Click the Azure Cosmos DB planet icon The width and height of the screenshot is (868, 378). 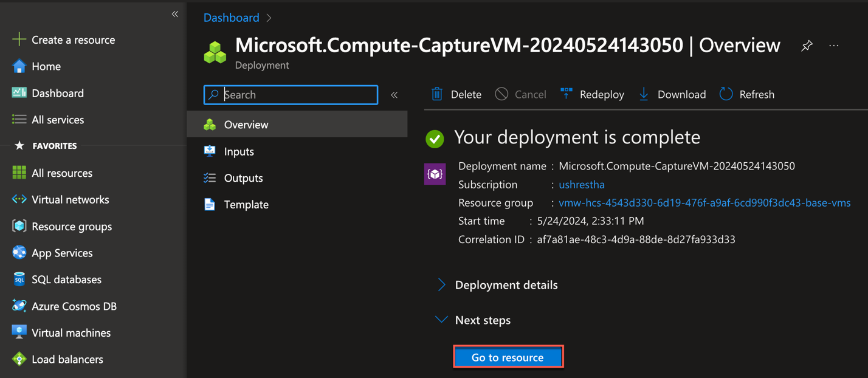coord(19,306)
